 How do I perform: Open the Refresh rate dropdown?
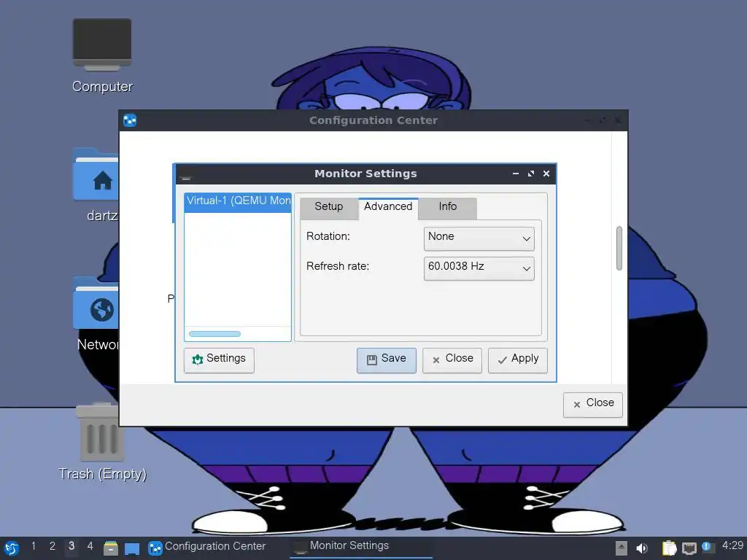[x=479, y=268]
